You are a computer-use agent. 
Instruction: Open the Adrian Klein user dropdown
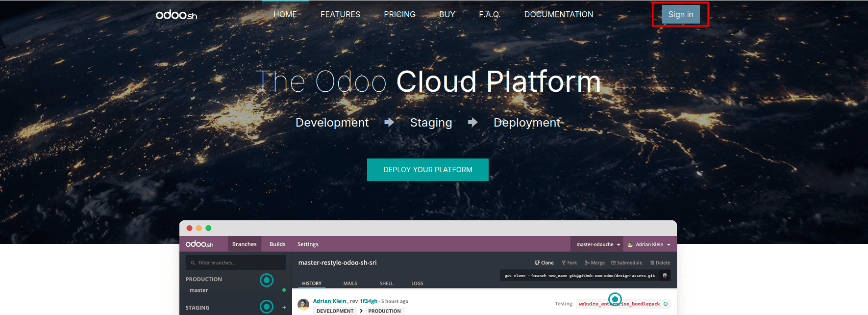click(649, 244)
